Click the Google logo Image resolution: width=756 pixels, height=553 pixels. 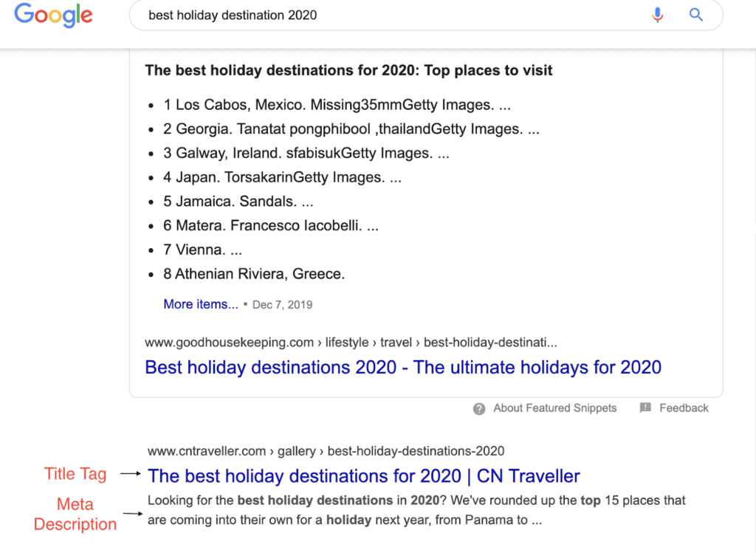[52, 15]
